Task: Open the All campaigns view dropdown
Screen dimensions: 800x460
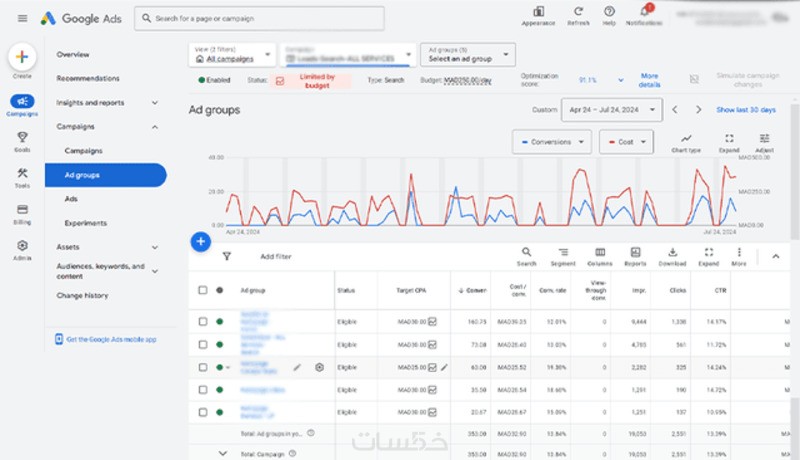Action: click(x=232, y=55)
